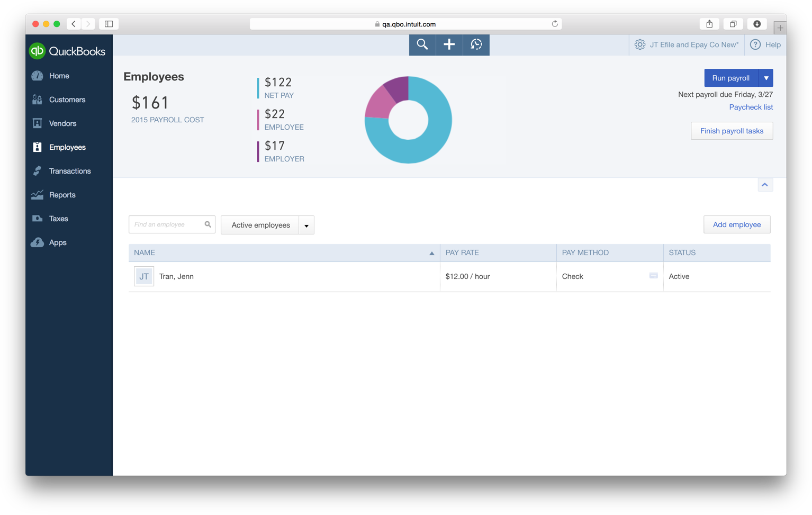Image resolution: width=812 pixels, height=515 pixels.
Task: Toggle the Safari sidebar button
Action: [x=109, y=24]
